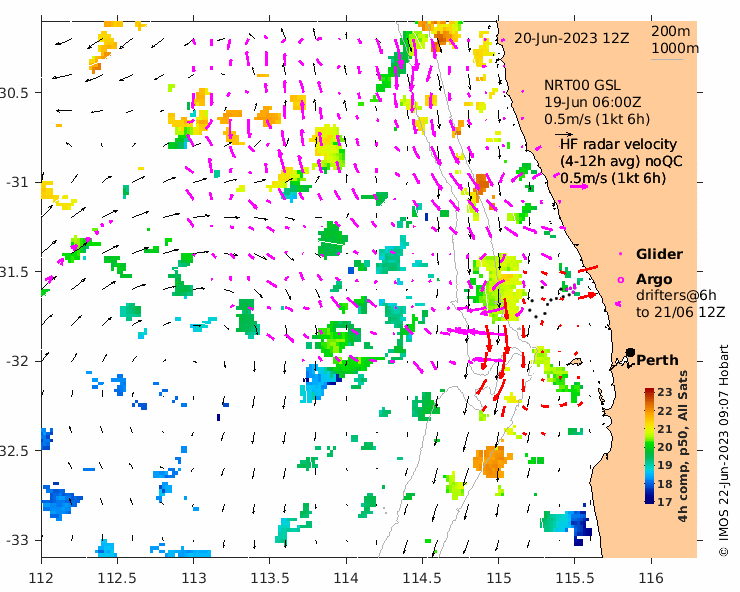
Task: Click the magenta Argo circle symbol
Action: (x=621, y=280)
